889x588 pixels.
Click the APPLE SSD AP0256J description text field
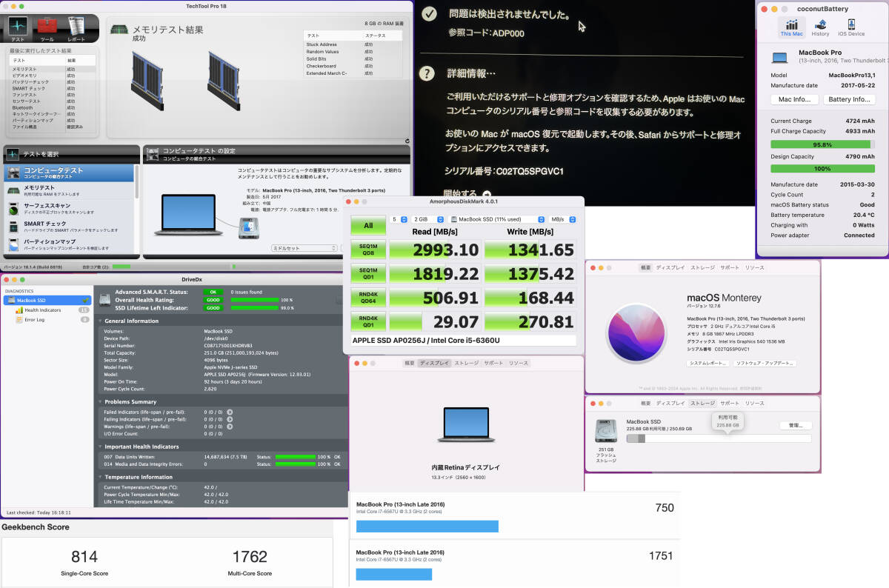464,341
